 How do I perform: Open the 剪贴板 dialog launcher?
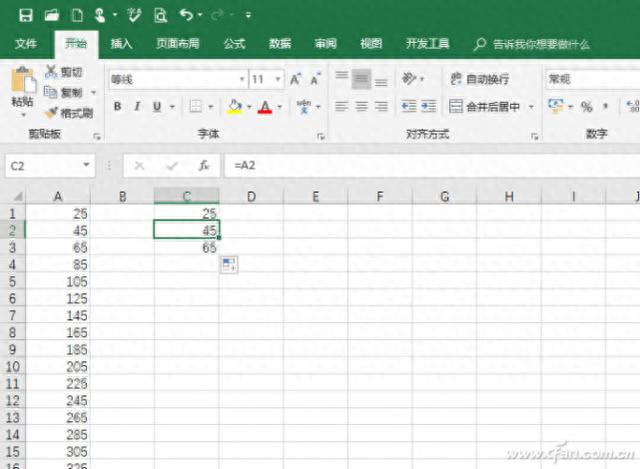[x=97, y=136]
